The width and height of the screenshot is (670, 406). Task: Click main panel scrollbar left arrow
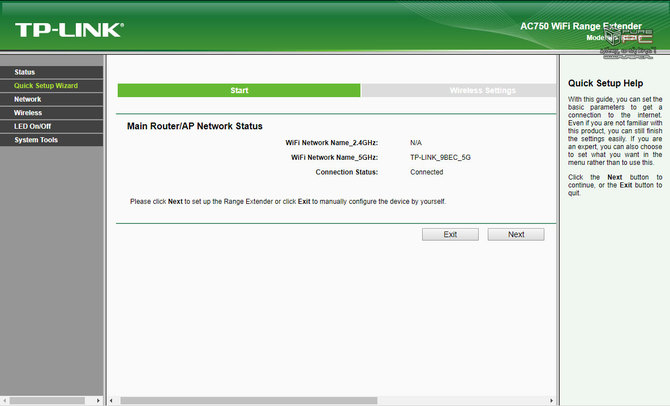[x=112, y=400]
